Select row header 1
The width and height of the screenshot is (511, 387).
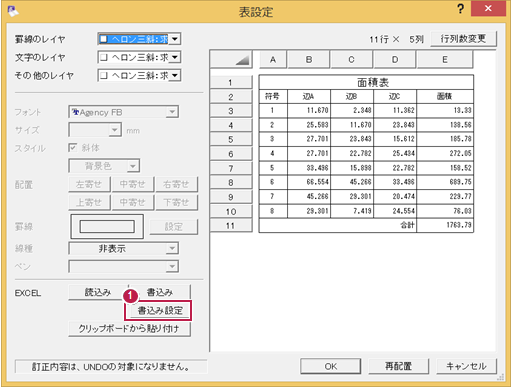point(231,82)
